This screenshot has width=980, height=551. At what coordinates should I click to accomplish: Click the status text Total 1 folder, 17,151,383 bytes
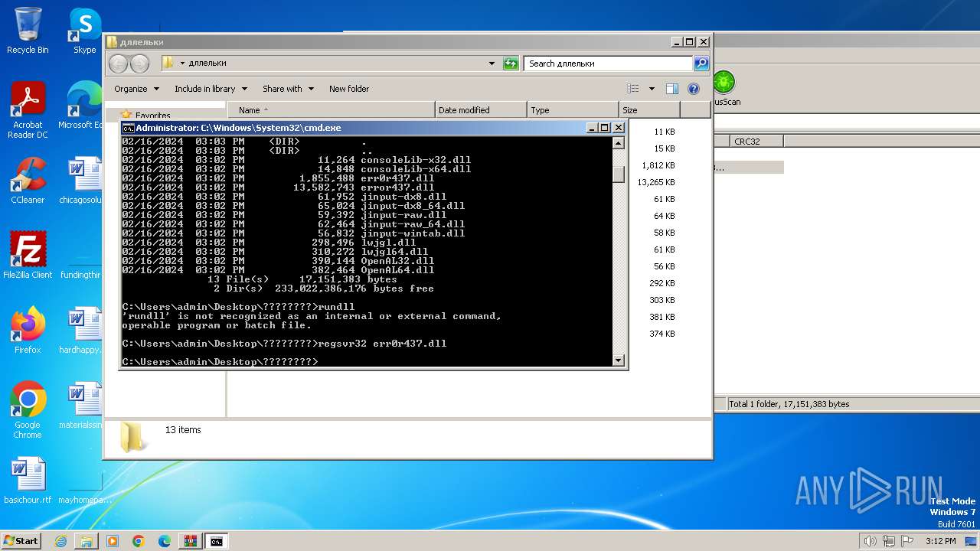tap(789, 404)
